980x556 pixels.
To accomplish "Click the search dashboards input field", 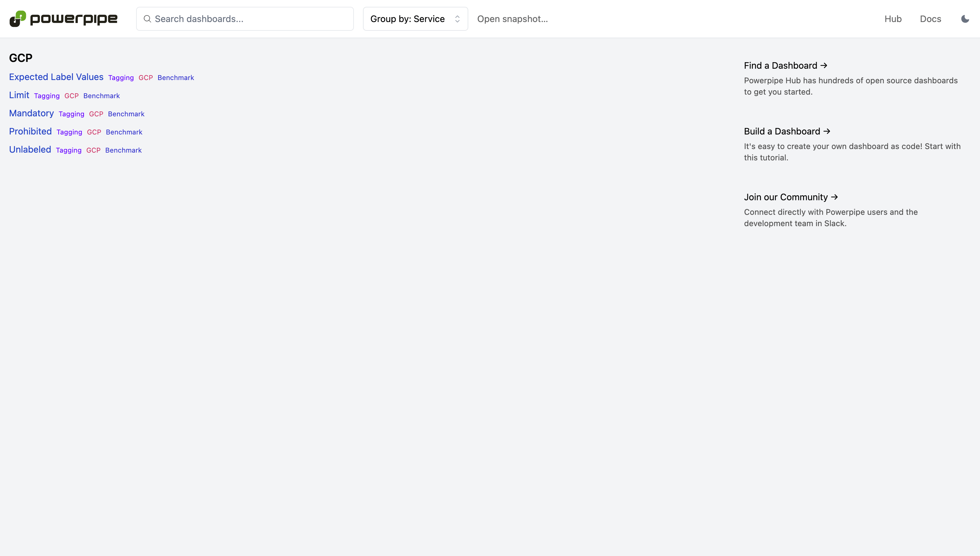I will click(245, 19).
